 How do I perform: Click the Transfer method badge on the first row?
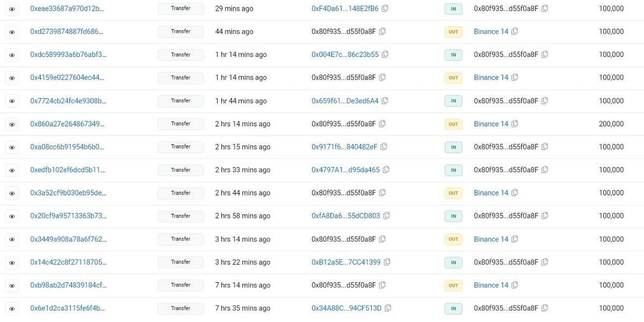(x=181, y=8)
